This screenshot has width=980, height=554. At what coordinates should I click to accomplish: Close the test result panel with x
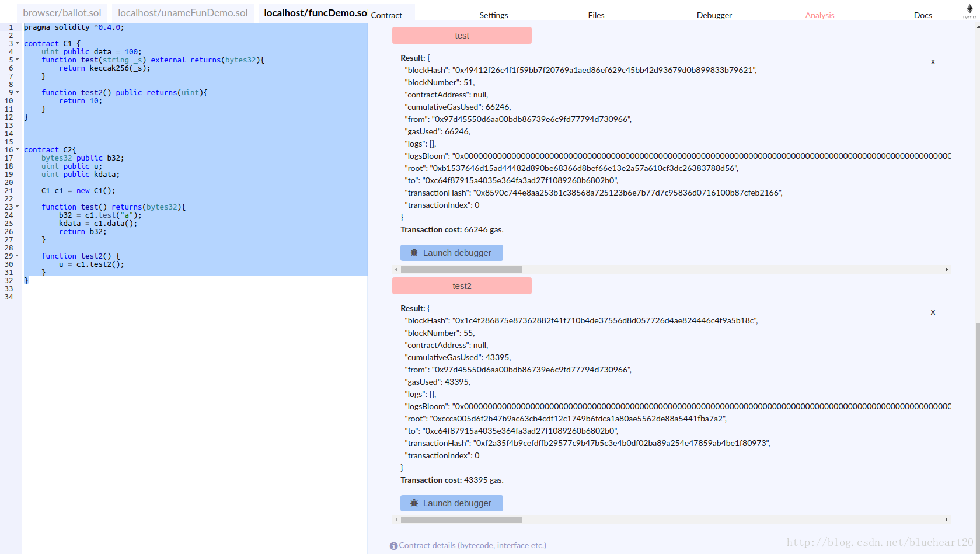tap(933, 62)
